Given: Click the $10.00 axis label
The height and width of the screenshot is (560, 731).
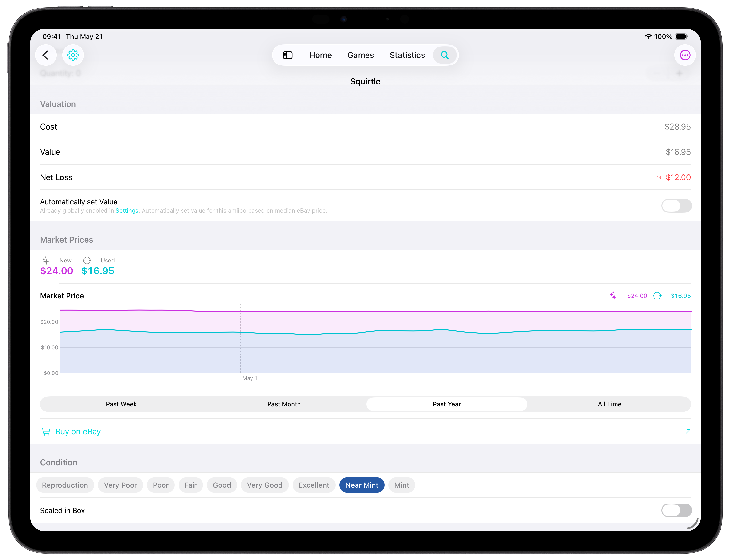Looking at the screenshot, I should [x=49, y=348].
